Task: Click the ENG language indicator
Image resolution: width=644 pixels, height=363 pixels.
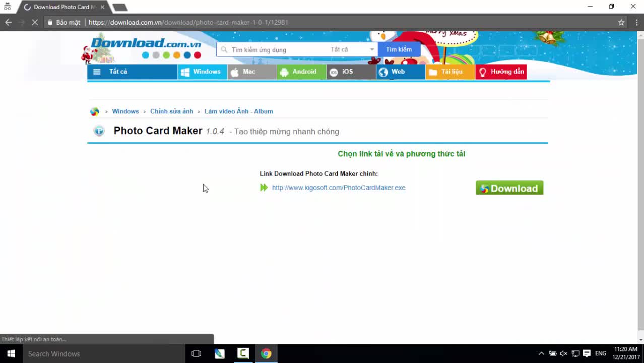Action: click(x=601, y=353)
